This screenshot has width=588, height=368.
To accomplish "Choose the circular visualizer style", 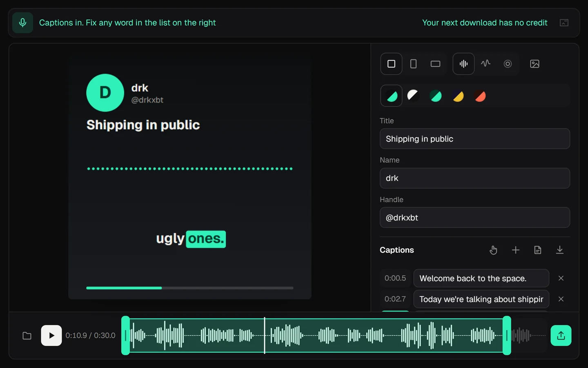I will [x=508, y=64].
